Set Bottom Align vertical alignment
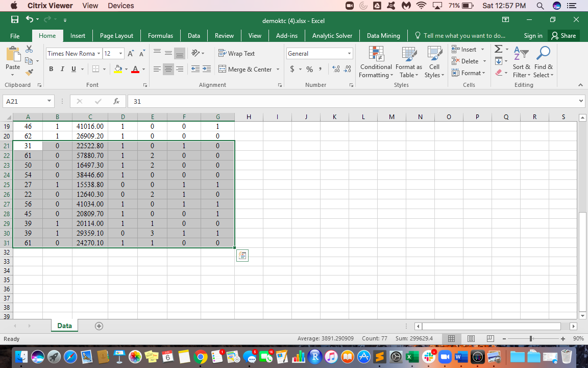This screenshot has height=368, width=588. [x=180, y=53]
